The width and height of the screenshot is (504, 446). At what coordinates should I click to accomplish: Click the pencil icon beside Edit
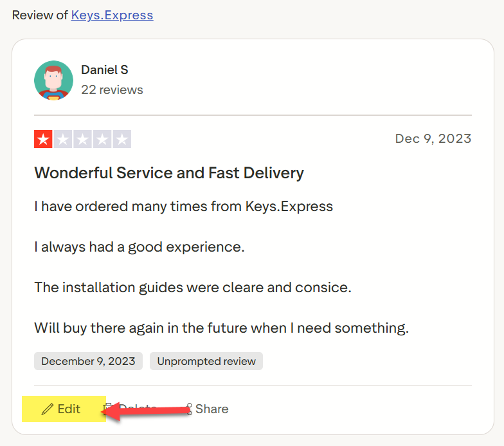(48, 409)
